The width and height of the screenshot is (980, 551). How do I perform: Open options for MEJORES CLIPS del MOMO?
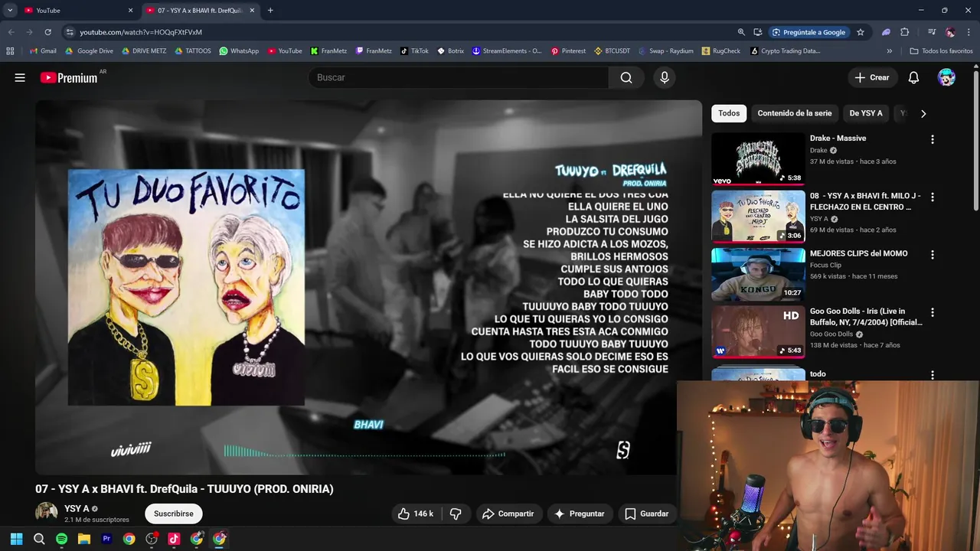pos(932,254)
